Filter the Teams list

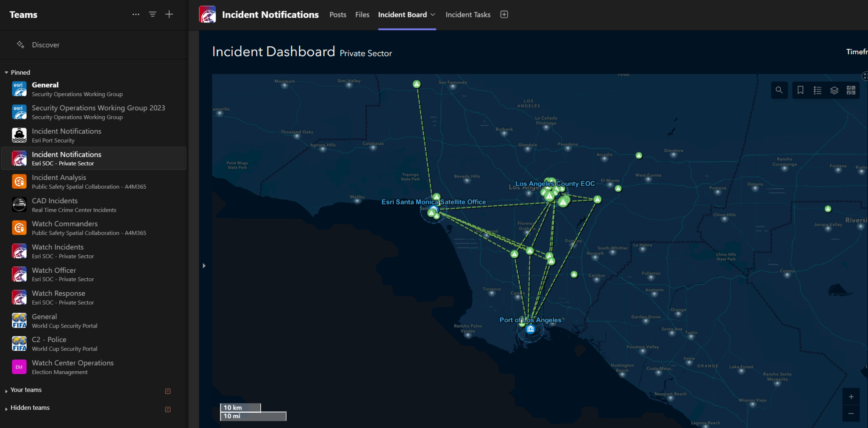tap(152, 14)
